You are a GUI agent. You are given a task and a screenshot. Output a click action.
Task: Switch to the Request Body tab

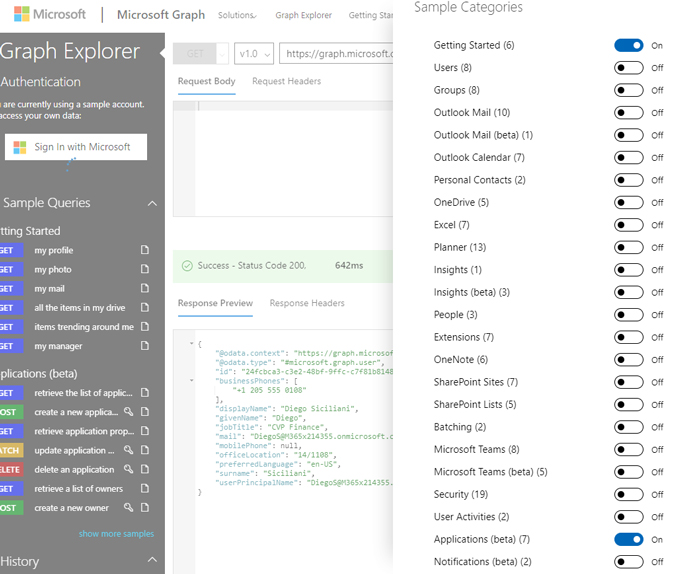pyautogui.click(x=206, y=81)
